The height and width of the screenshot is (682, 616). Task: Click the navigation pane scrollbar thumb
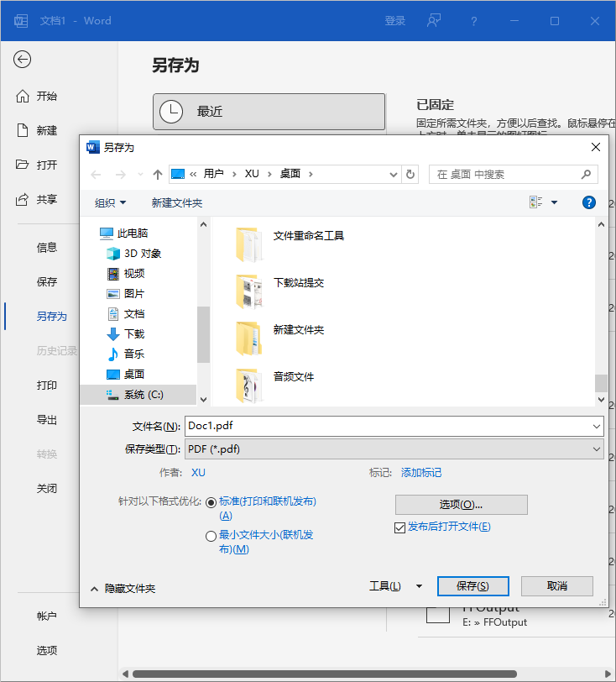(x=203, y=334)
